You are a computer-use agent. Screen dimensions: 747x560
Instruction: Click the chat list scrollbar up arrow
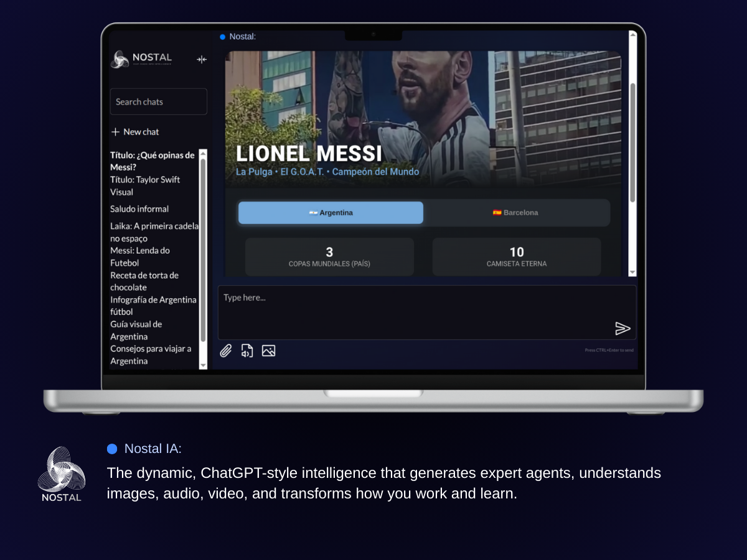(x=203, y=154)
